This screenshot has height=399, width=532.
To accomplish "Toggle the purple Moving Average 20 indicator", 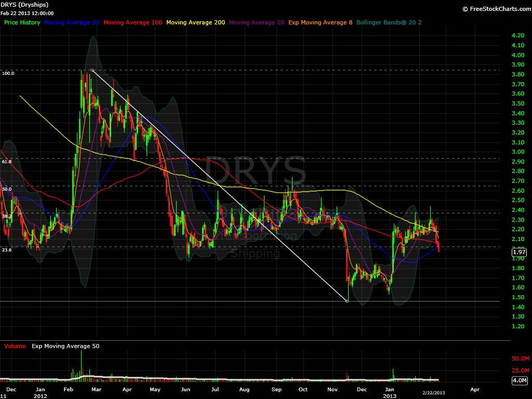I will pos(256,22).
